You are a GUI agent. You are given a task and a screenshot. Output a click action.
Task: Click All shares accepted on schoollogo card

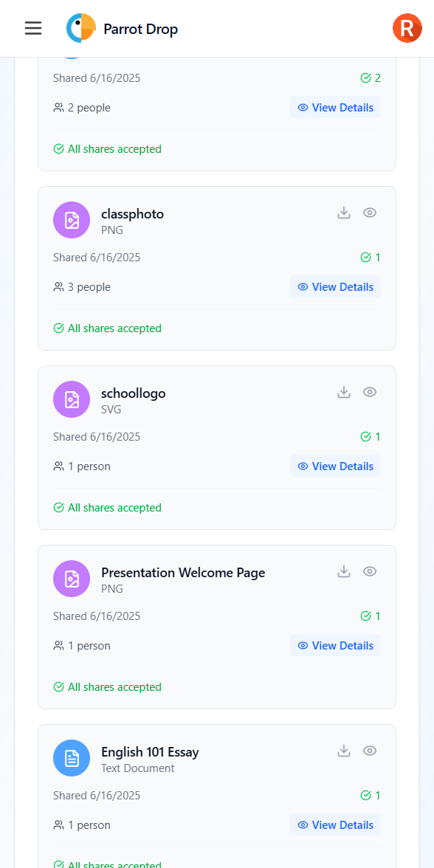(107, 507)
